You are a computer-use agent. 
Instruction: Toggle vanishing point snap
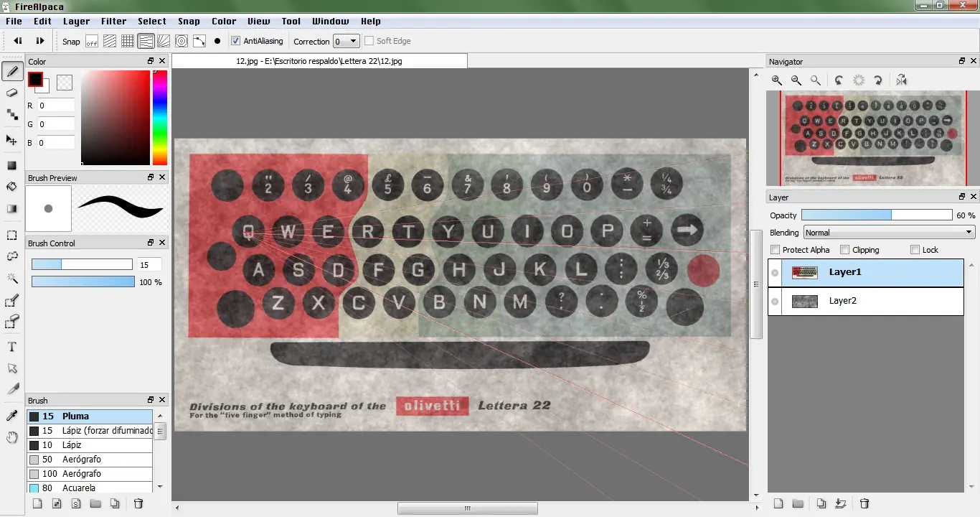pyautogui.click(x=146, y=41)
